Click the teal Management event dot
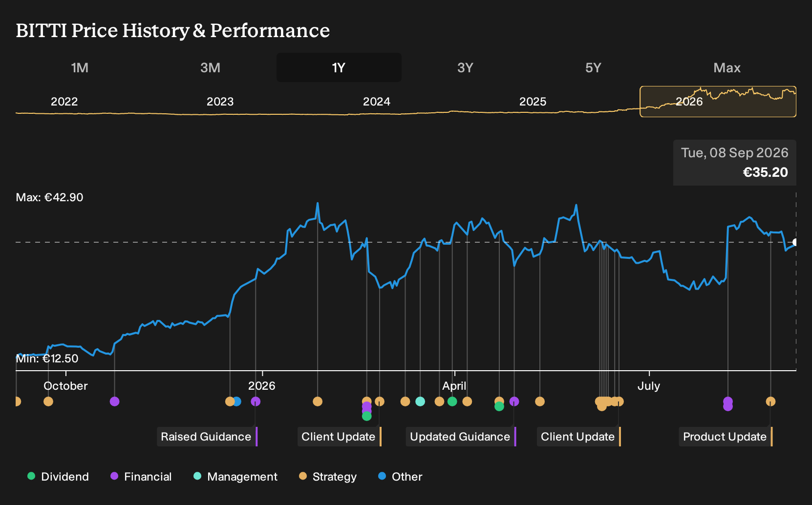The height and width of the screenshot is (505, 812). [420, 401]
